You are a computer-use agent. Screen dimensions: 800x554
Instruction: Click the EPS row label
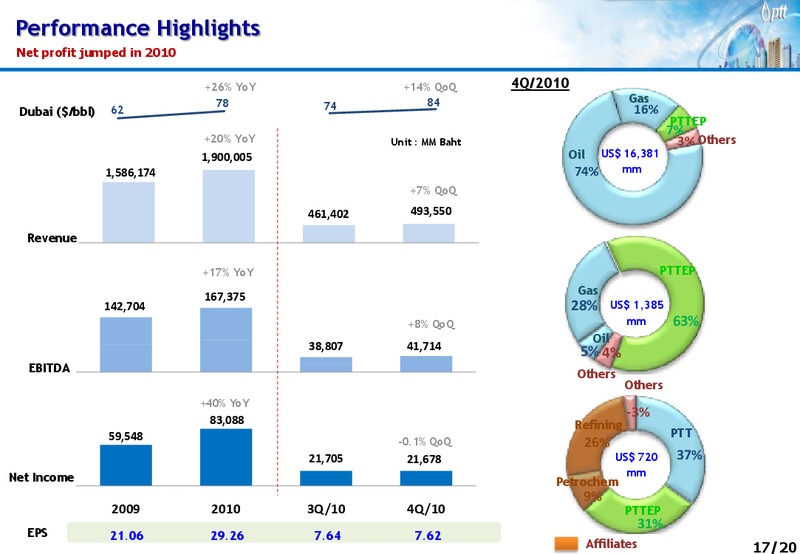pos(37,533)
